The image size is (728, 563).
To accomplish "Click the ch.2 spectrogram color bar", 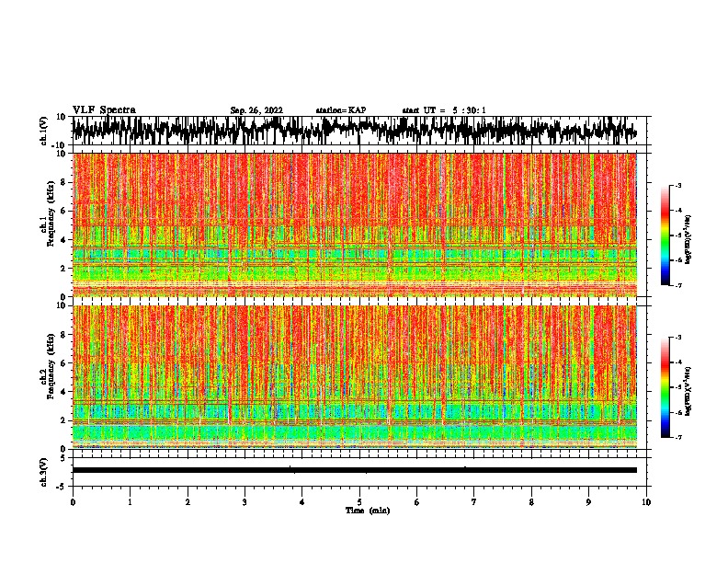I will click(665, 387).
